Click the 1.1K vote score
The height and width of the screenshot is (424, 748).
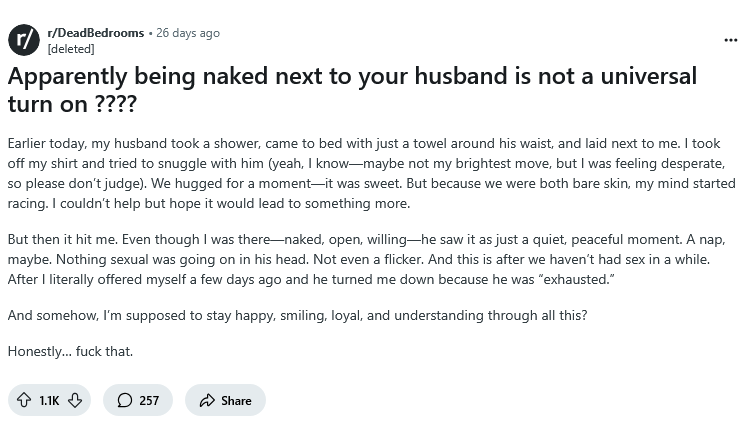(x=49, y=401)
